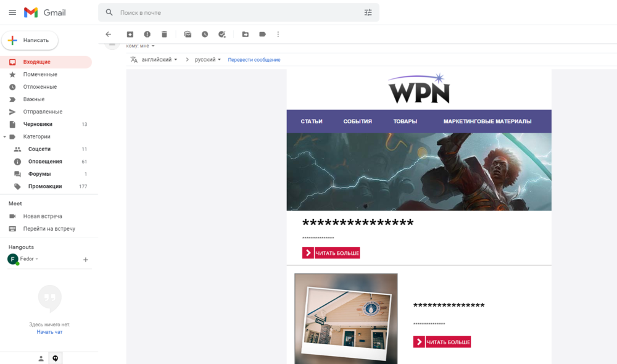The image size is (617, 364).
Task: Click the 'Перевести сообщение' link
Action: (254, 60)
